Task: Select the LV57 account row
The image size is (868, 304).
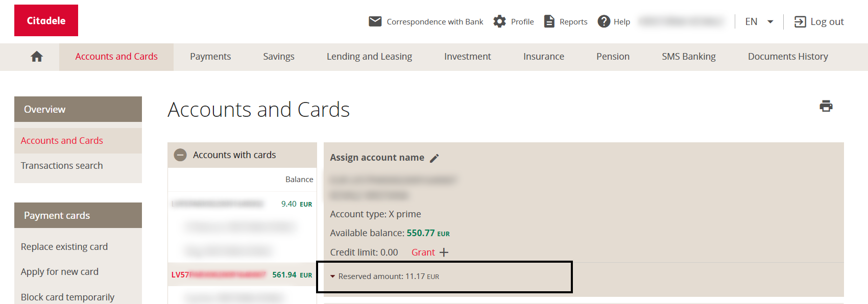Action: coord(242,275)
